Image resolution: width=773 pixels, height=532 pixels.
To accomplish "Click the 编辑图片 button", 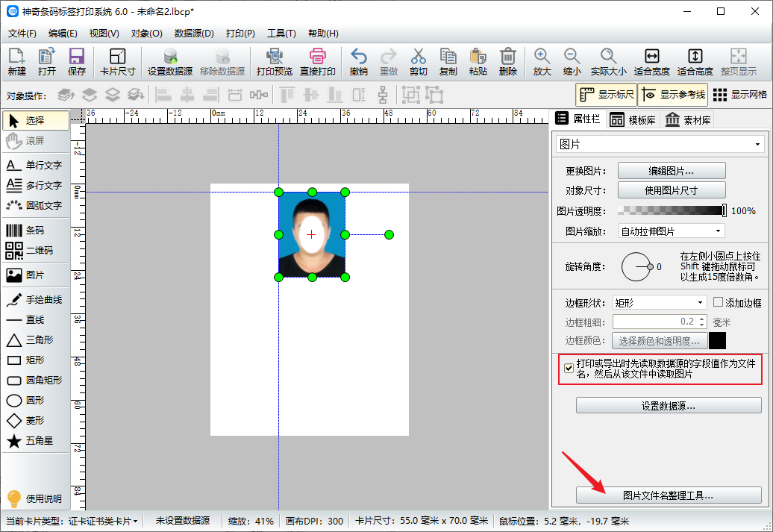I will (x=671, y=171).
